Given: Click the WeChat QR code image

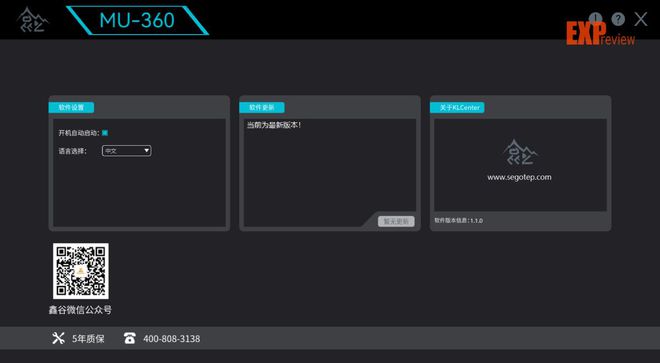Looking at the screenshot, I should [81, 271].
